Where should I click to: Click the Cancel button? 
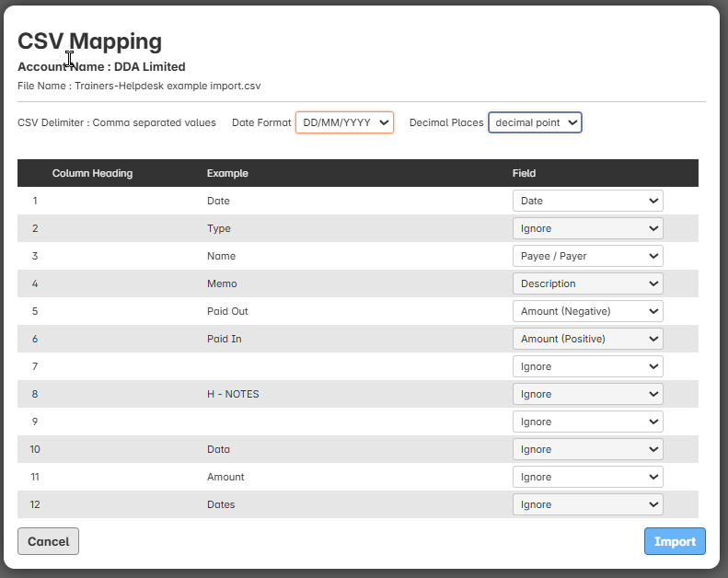pos(48,541)
